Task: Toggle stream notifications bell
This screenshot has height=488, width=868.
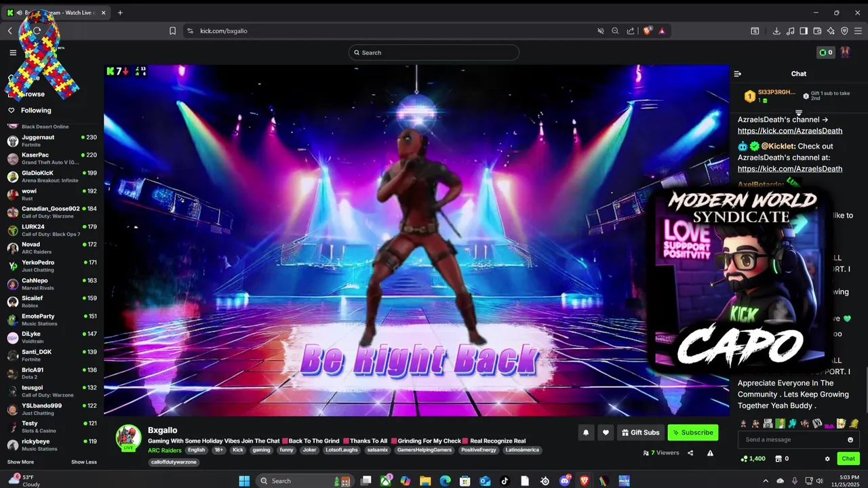Action: click(x=586, y=432)
